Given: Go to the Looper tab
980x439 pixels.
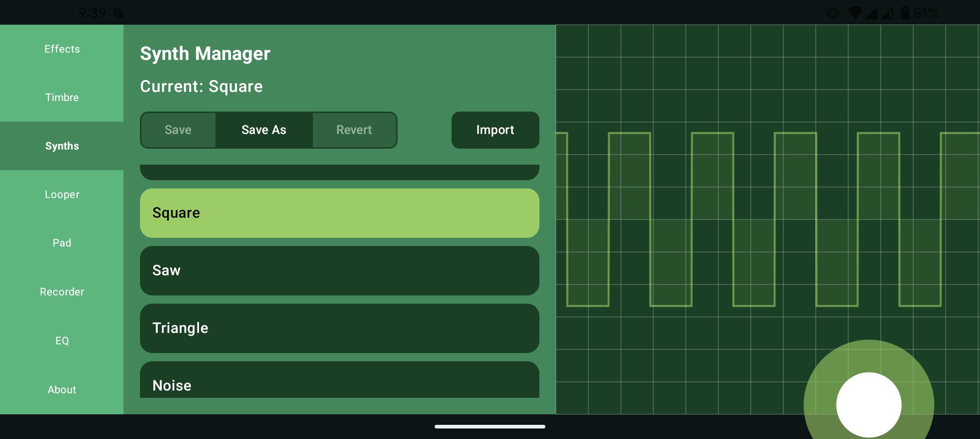Looking at the screenshot, I should (62, 194).
